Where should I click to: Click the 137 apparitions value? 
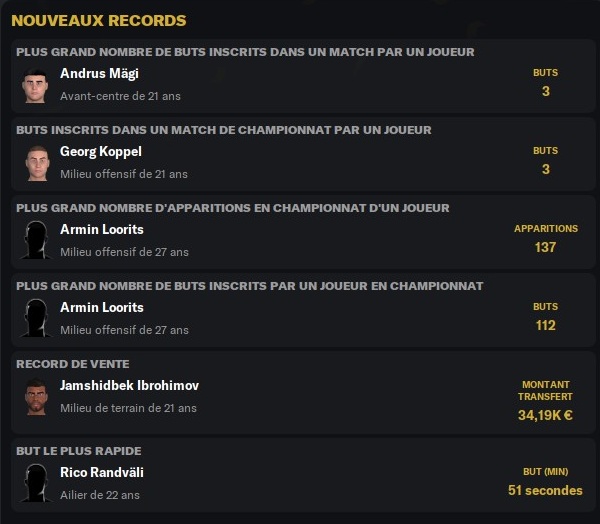pos(545,247)
